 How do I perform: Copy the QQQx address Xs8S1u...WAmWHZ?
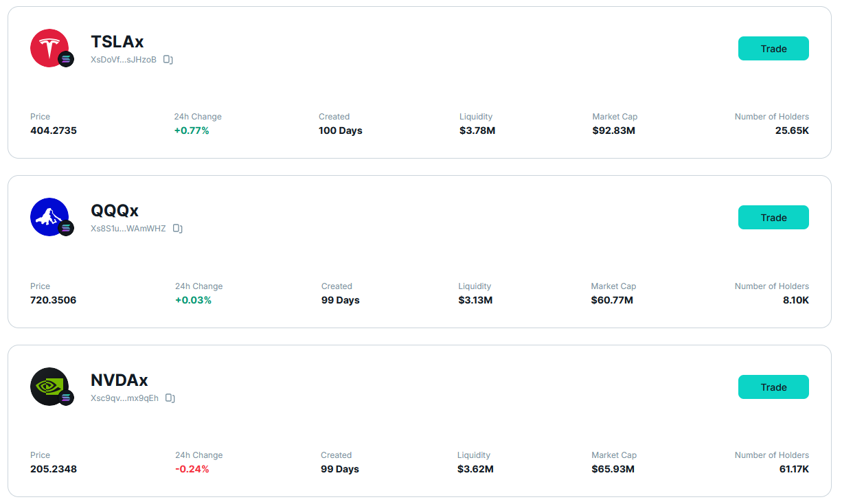click(177, 229)
